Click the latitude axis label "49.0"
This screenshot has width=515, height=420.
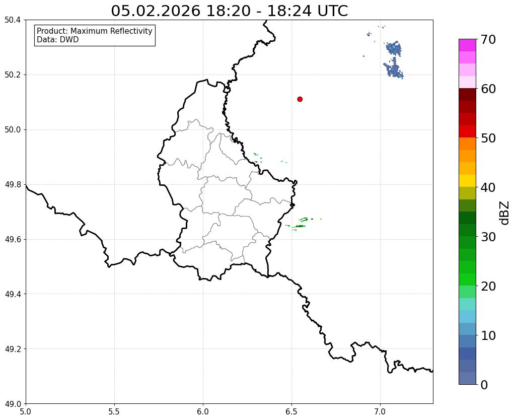click(13, 403)
